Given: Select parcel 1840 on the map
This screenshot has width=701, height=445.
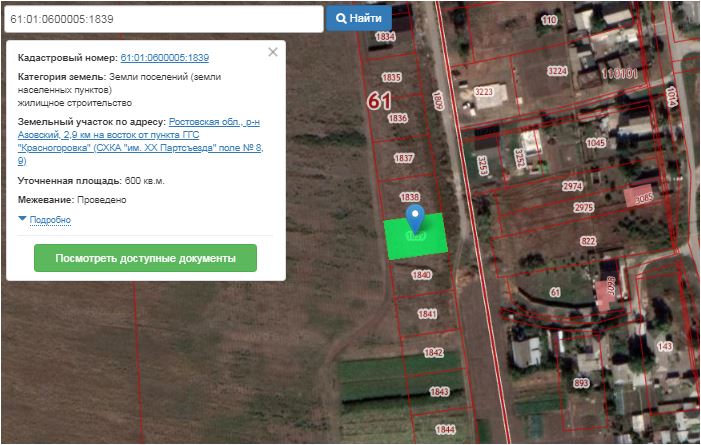Looking at the screenshot, I should point(421,275).
